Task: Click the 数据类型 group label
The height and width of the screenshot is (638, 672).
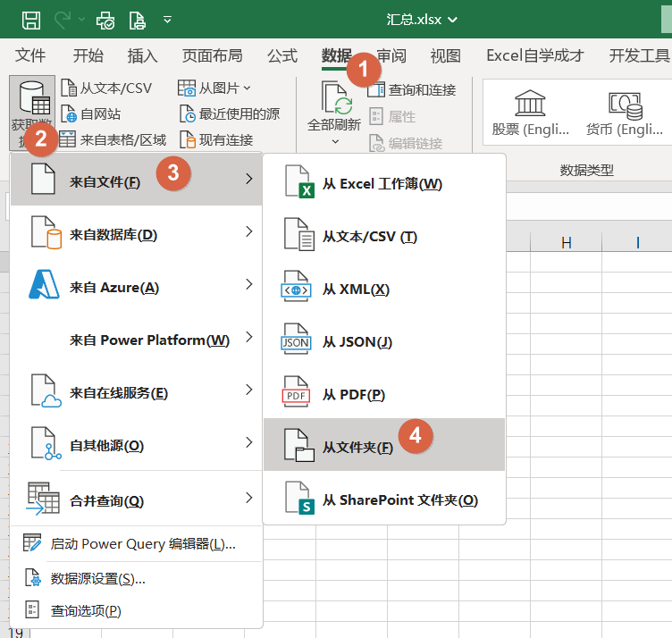Action: tap(586, 171)
